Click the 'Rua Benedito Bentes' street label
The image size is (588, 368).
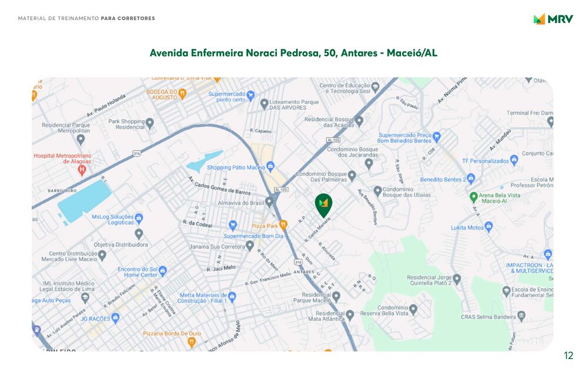click(x=367, y=207)
